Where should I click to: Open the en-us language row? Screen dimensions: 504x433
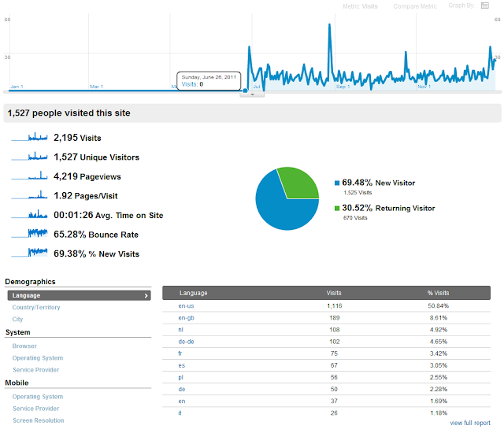pyautogui.click(x=326, y=305)
